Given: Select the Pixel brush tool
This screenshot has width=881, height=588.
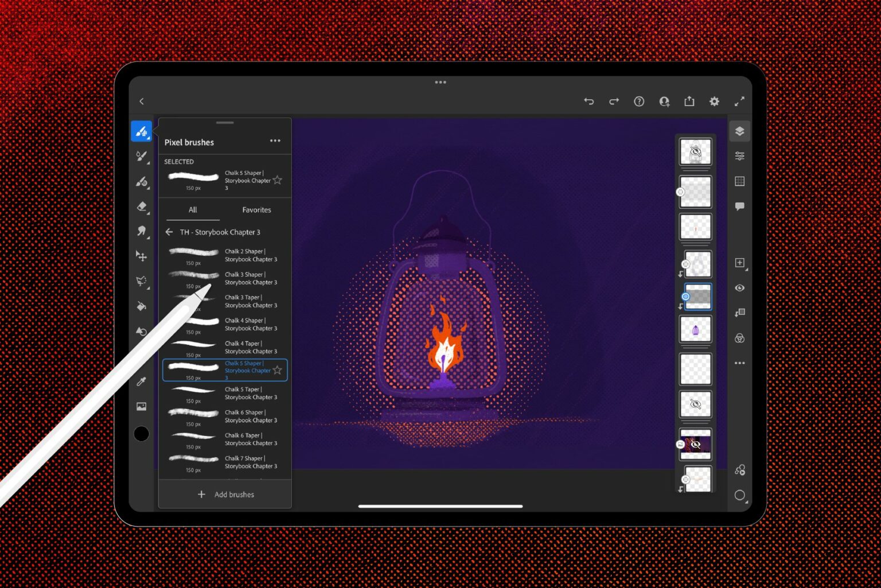Looking at the screenshot, I should (142, 131).
